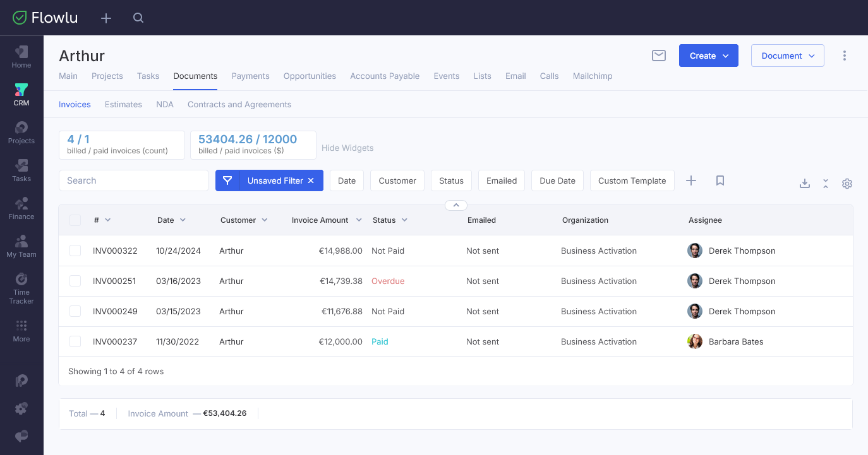Open the Document dropdown

coord(788,56)
